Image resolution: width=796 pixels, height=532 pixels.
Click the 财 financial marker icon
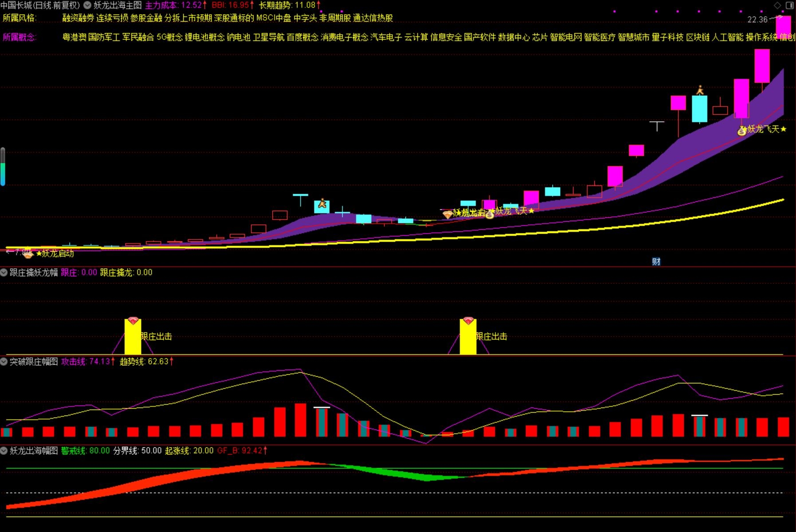click(656, 262)
